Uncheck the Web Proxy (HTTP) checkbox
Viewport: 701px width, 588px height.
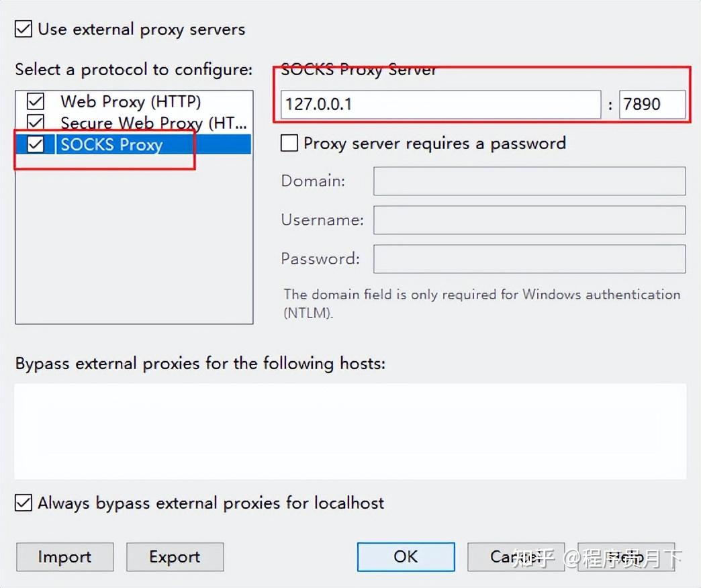[35, 101]
